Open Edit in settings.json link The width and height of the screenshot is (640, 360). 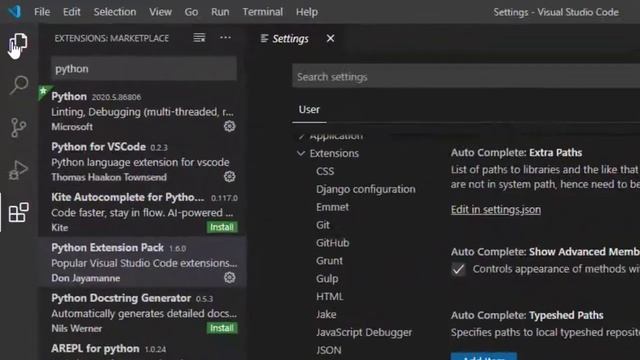[496, 209]
